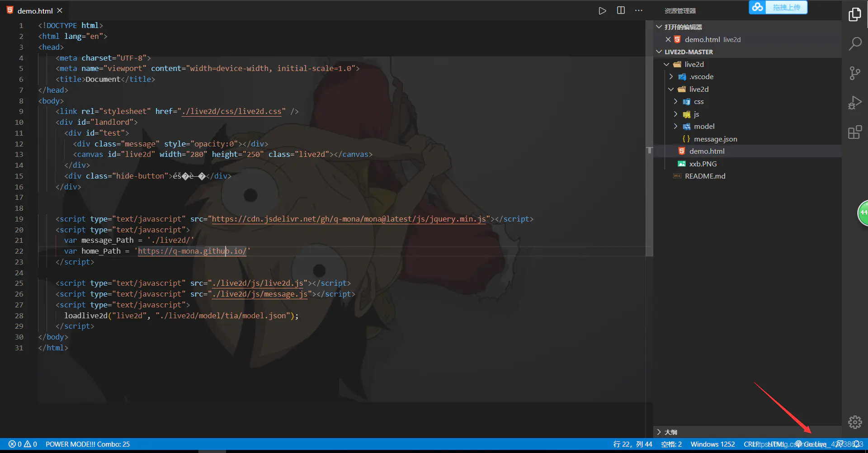Open the Manage gear settings menu
This screenshot has height=453, width=868.
point(854,422)
